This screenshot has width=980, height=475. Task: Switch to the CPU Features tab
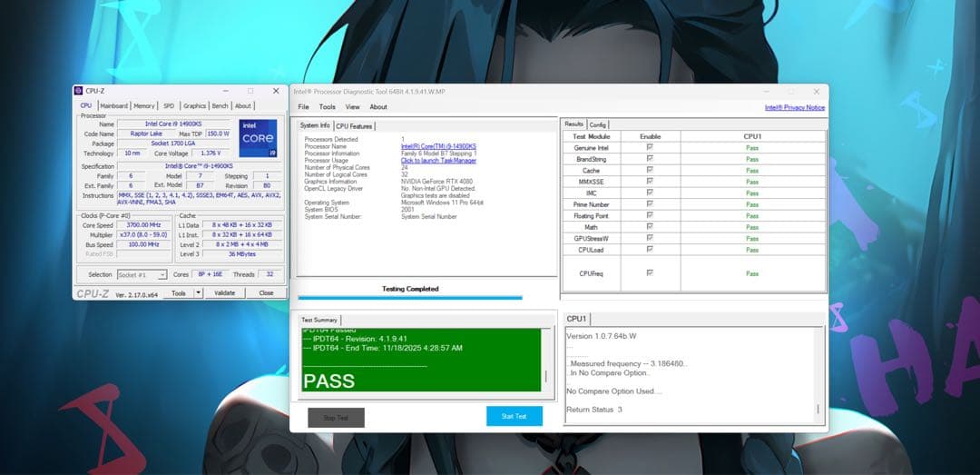354,126
